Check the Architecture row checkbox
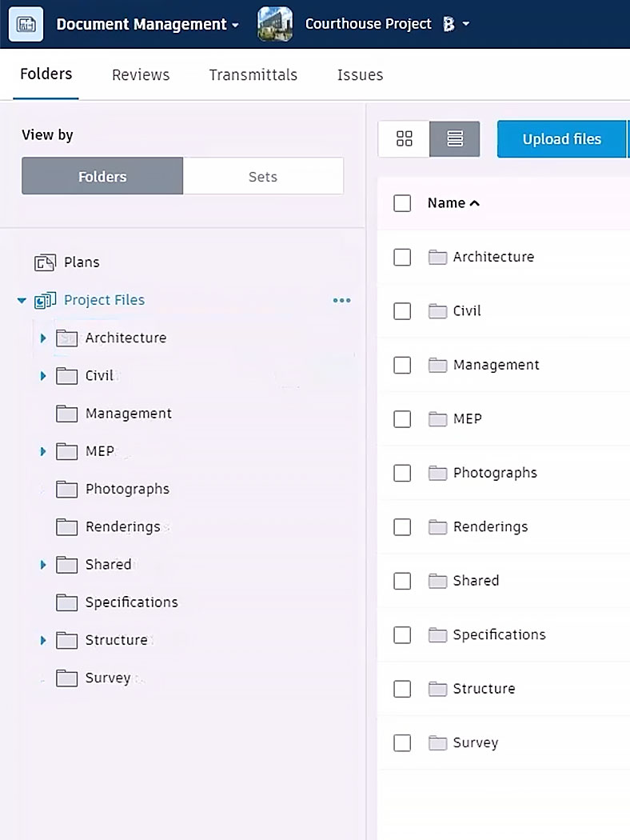Viewport: 630px width, 840px height. [402, 257]
